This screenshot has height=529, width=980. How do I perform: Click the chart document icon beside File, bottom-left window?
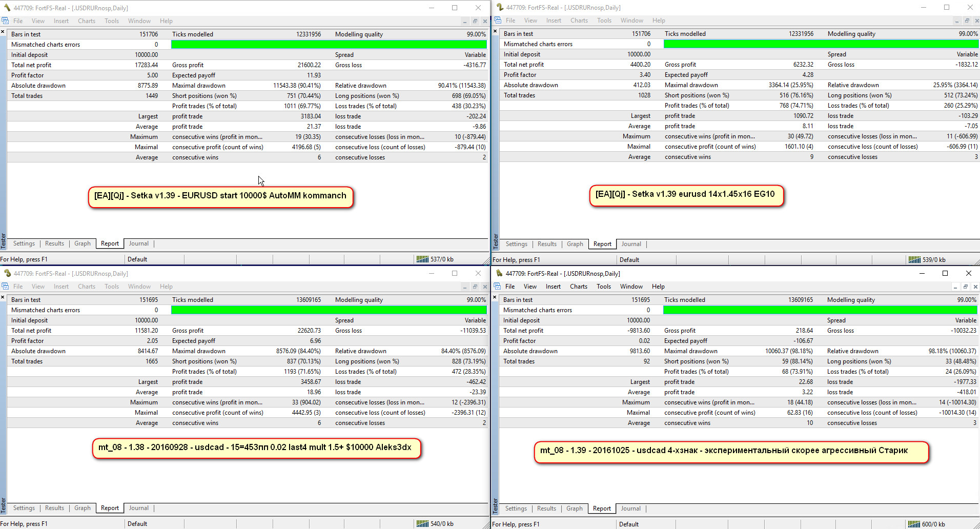[5, 287]
